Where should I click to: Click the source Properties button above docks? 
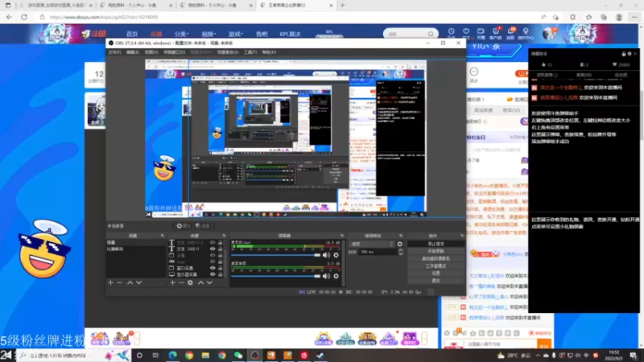[184, 226]
